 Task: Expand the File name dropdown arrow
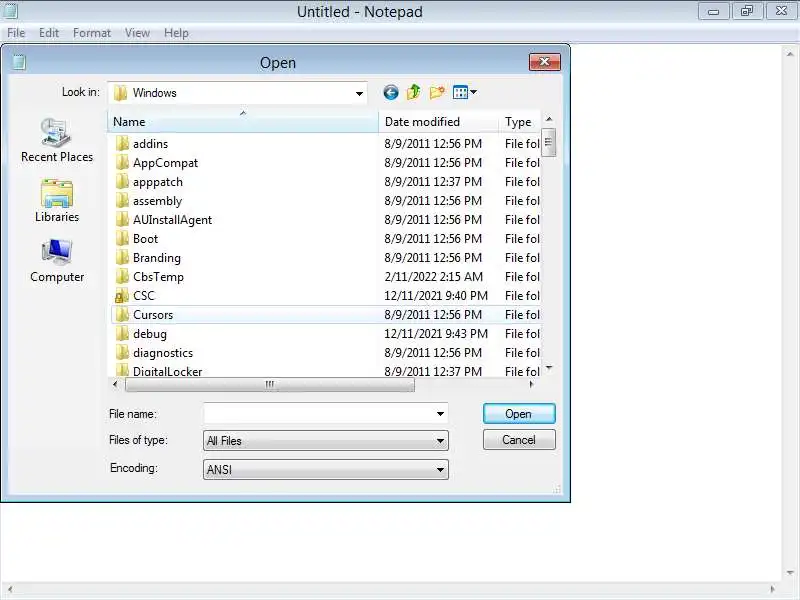click(x=440, y=414)
